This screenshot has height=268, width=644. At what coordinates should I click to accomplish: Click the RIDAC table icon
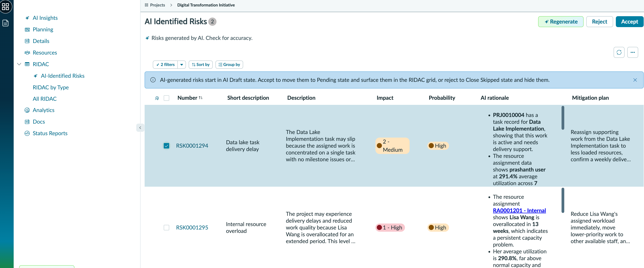[27, 64]
